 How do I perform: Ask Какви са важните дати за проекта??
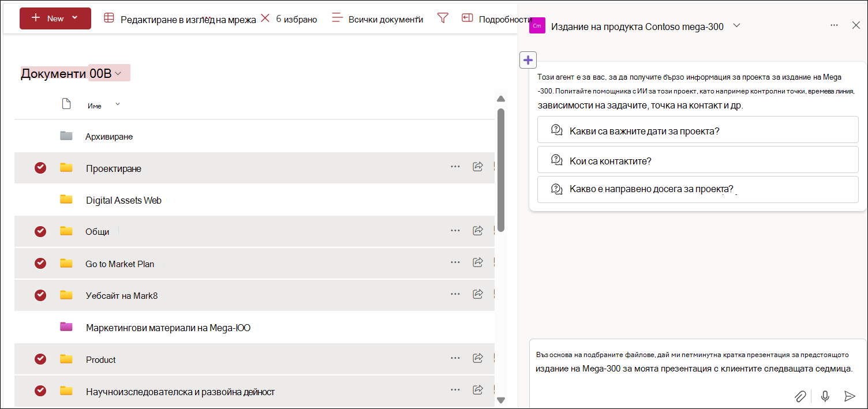point(698,130)
